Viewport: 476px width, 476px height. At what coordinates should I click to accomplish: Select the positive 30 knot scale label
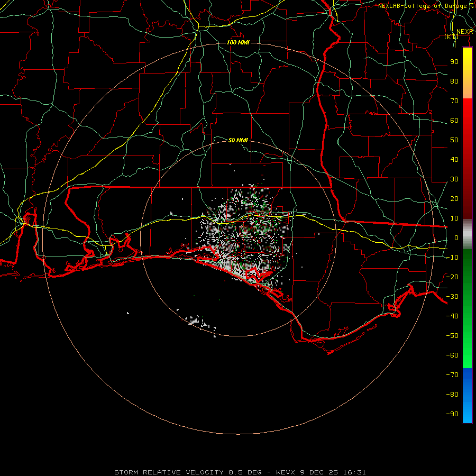[454, 179]
